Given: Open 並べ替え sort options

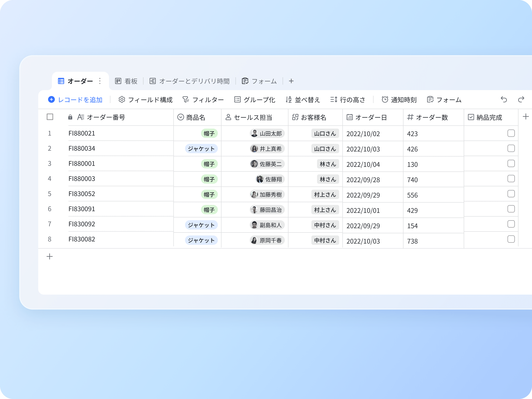Looking at the screenshot, I should pyautogui.click(x=303, y=100).
